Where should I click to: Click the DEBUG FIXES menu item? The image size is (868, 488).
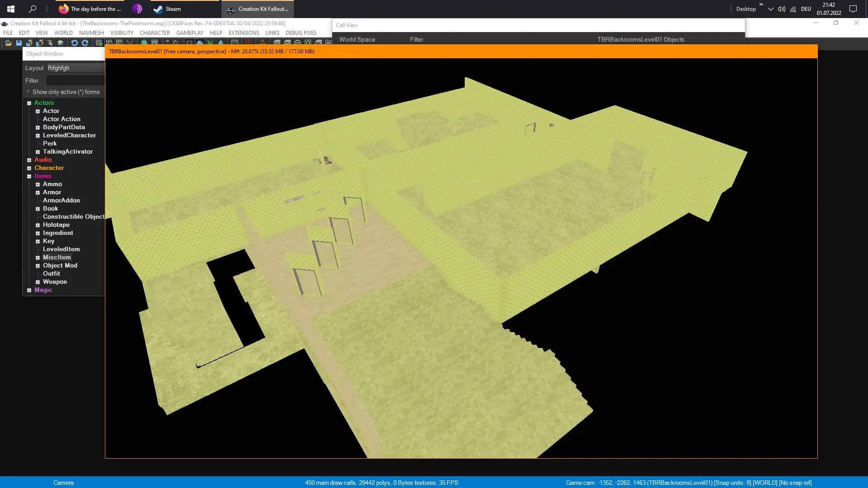point(301,33)
